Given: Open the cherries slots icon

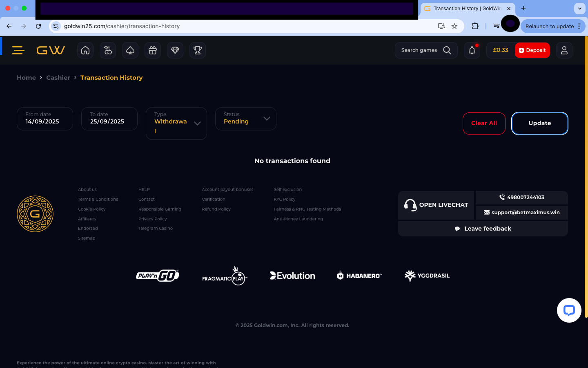Looking at the screenshot, I should 108,50.
